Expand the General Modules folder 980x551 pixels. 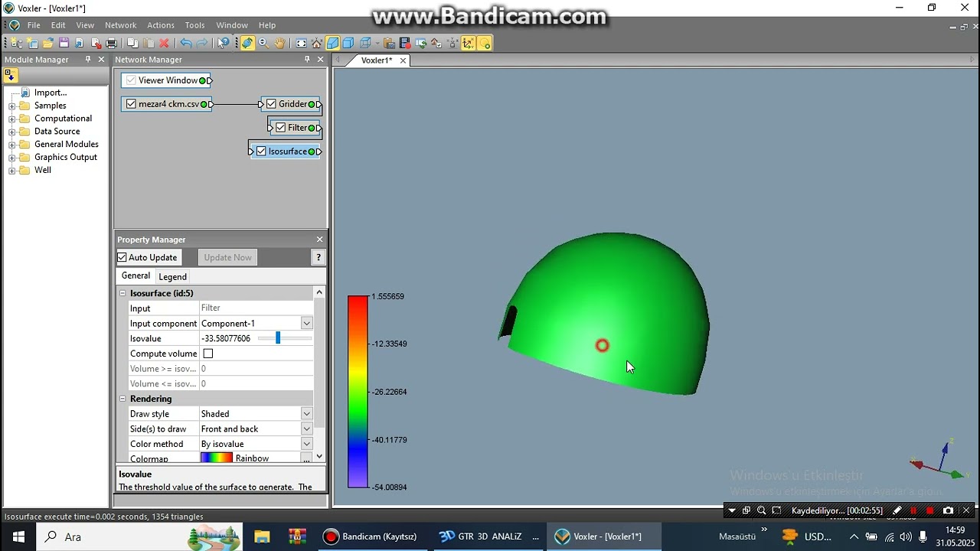12,145
